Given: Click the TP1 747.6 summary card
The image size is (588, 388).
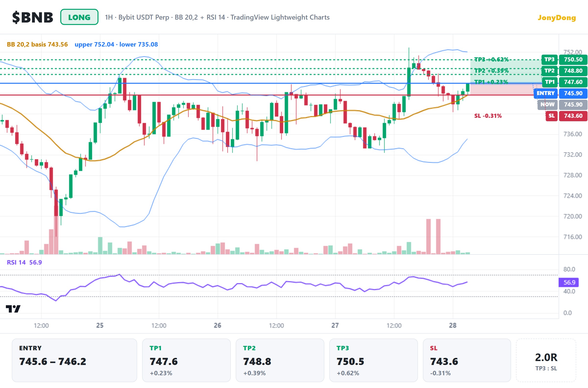Looking at the screenshot, I should [186, 360].
